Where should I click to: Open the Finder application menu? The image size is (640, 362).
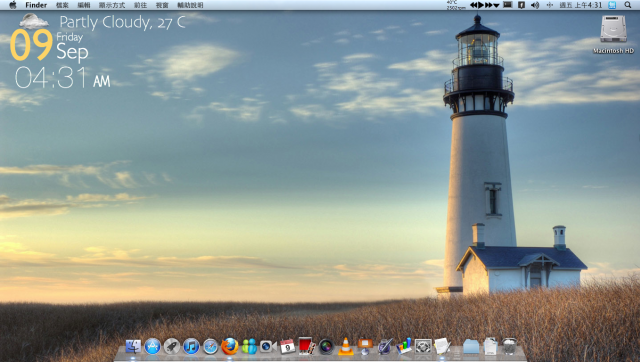(36, 5)
